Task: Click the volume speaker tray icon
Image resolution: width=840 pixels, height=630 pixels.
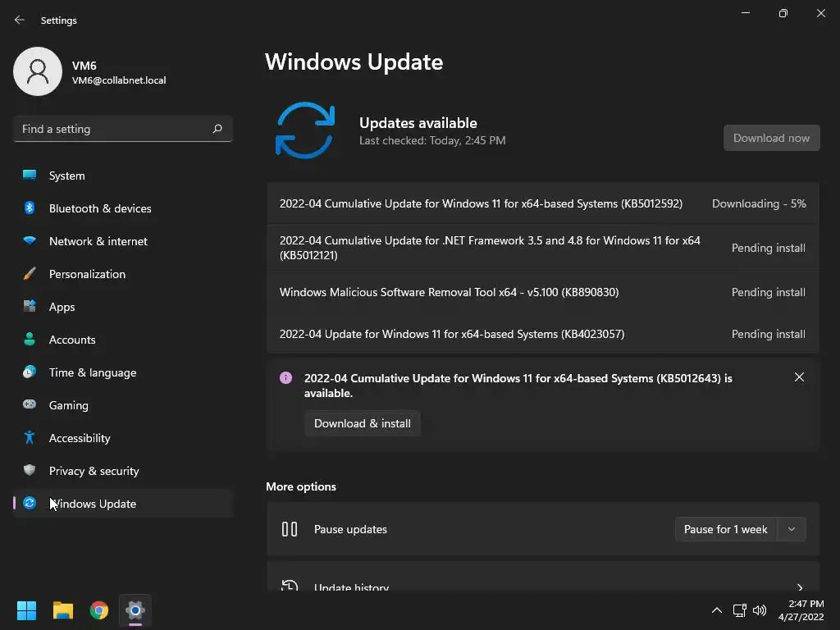Action: click(x=760, y=610)
